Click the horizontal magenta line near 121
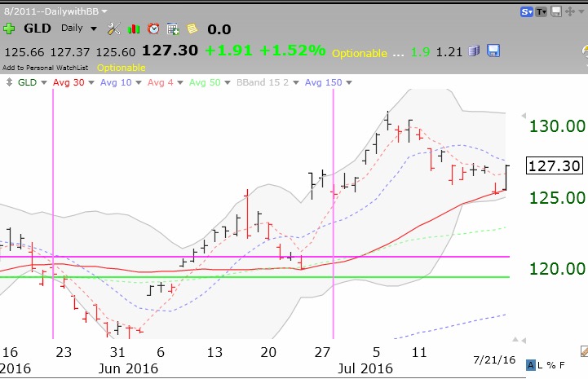Viewport: 588px width, 379px height. pyautogui.click(x=255, y=257)
